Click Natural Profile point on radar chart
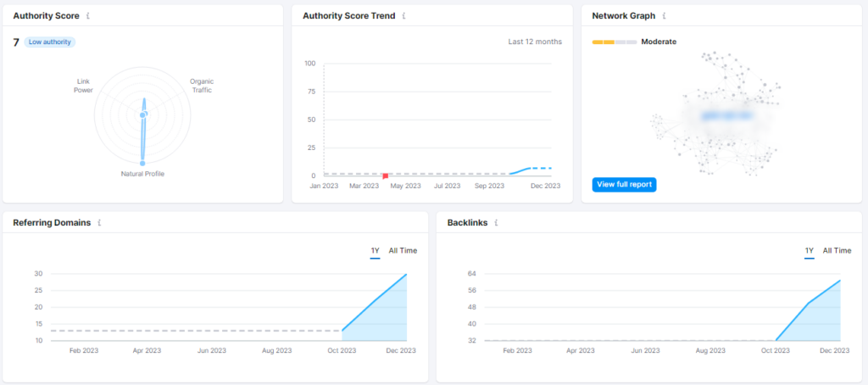Viewport: 868px width, 385px height. point(142,164)
